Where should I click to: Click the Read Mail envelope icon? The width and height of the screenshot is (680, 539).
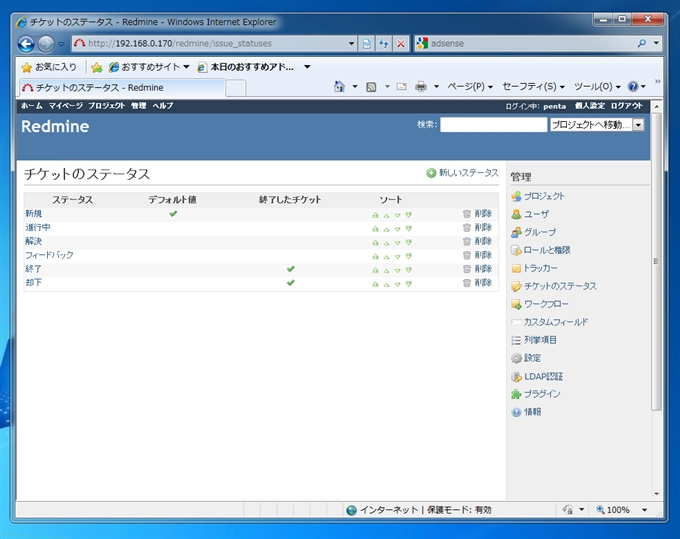point(402,87)
